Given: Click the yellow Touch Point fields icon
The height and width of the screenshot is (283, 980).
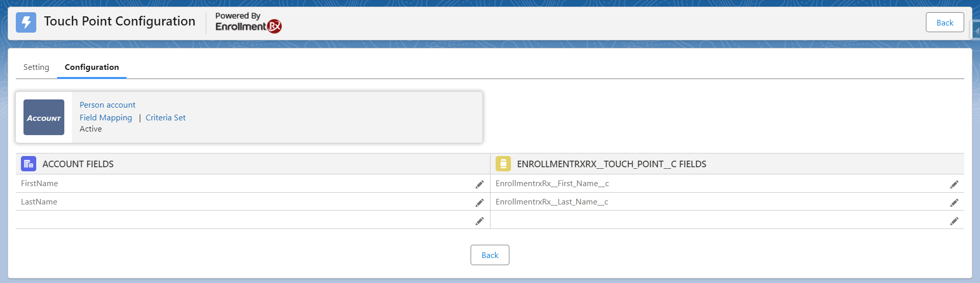Looking at the screenshot, I should click(503, 164).
